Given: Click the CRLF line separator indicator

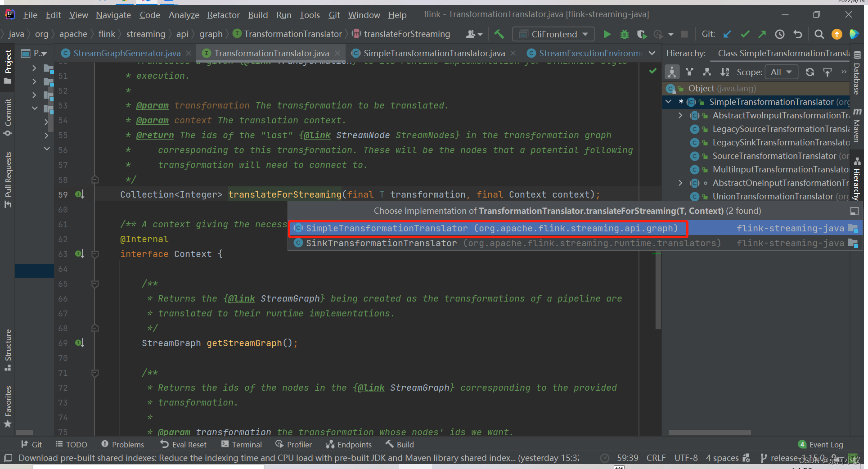Looking at the screenshot, I should pyautogui.click(x=656, y=458).
